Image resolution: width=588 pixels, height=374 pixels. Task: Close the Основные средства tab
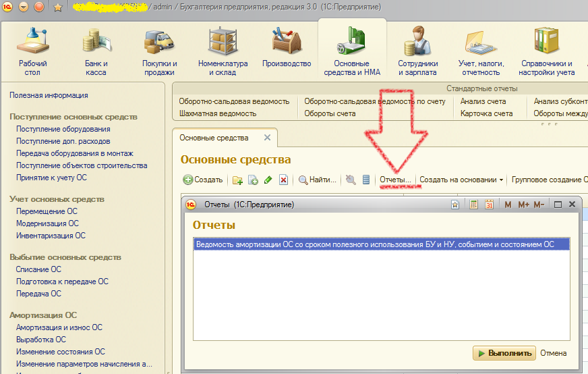click(267, 138)
